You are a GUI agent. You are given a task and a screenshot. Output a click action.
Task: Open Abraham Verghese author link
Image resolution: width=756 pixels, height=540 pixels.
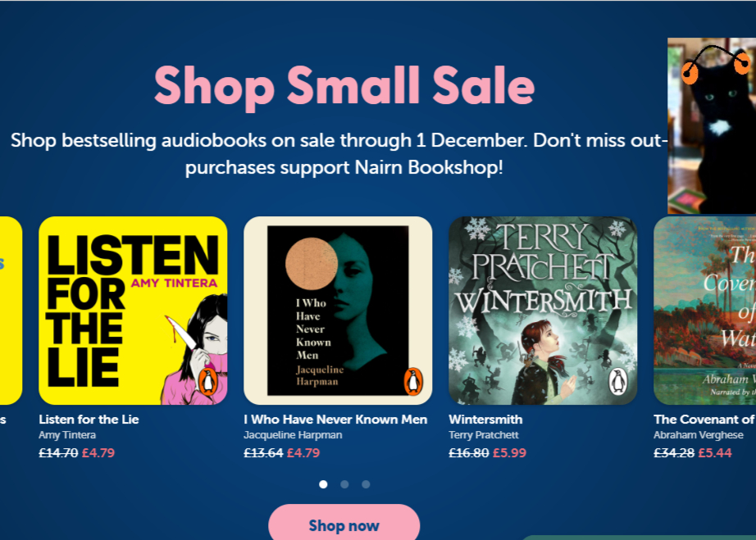[x=699, y=435]
